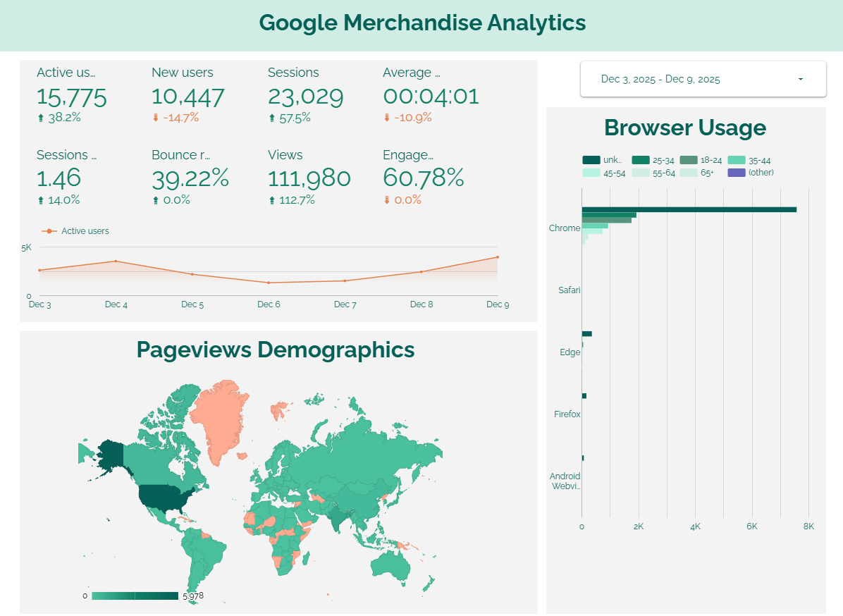Click the 55-64 legend color swatch

tap(640, 173)
